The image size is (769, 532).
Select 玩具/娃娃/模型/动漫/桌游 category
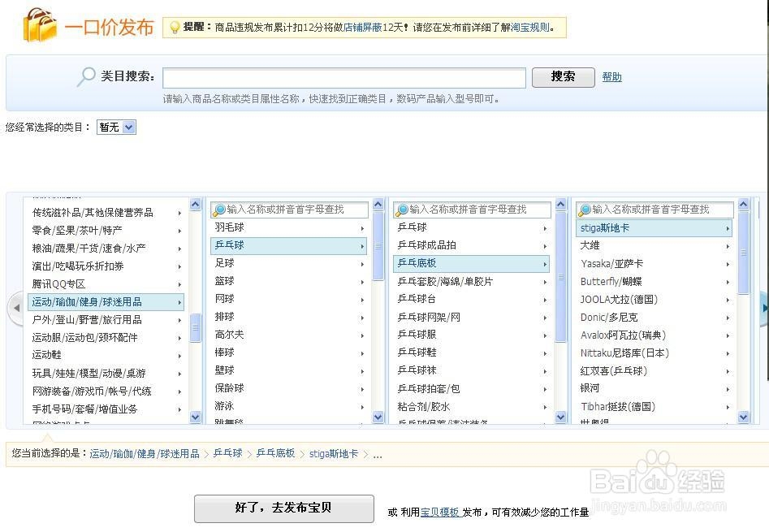tap(106, 374)
